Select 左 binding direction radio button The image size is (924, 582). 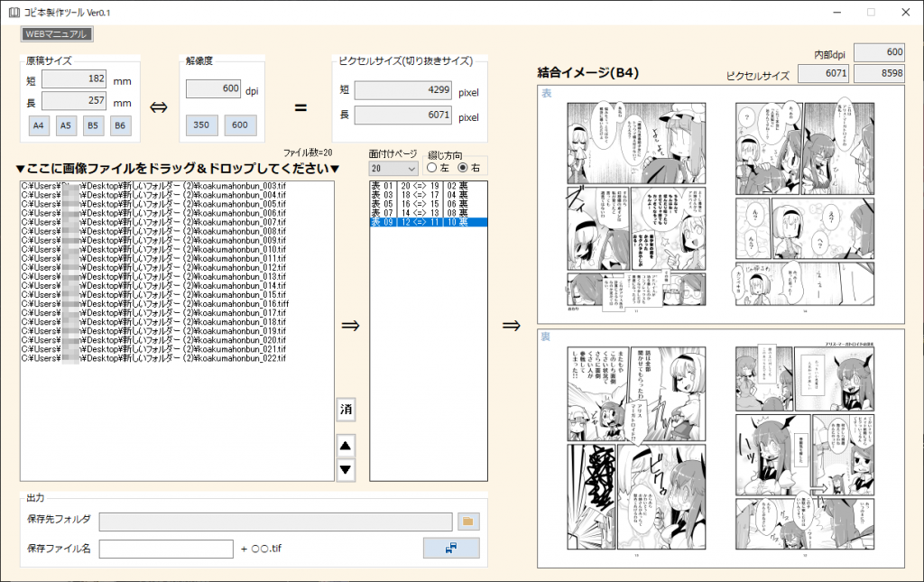(431, 168)
